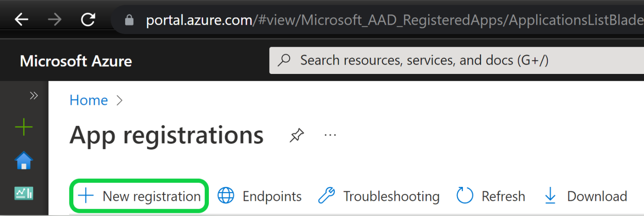Open the ellipsis more options menu
The height and width of the screenshot is (216, 644).
(x=330, y=135)
